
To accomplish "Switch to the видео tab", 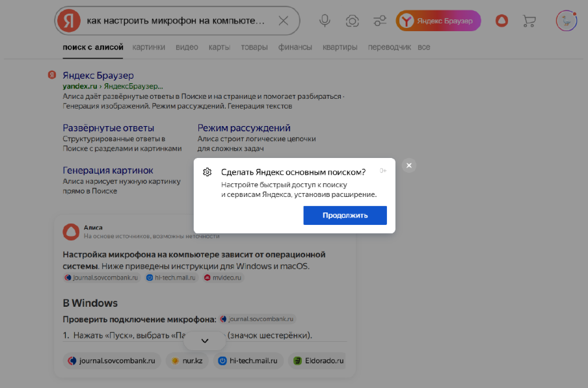I will pyautogui.click(x=187, y=47).
